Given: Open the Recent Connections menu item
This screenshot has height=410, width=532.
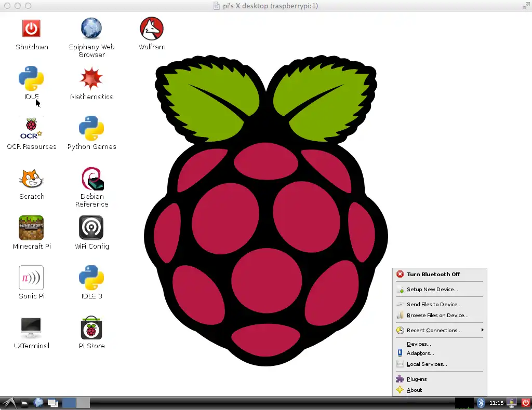Looking at the screenshot, I should (440, 331).
